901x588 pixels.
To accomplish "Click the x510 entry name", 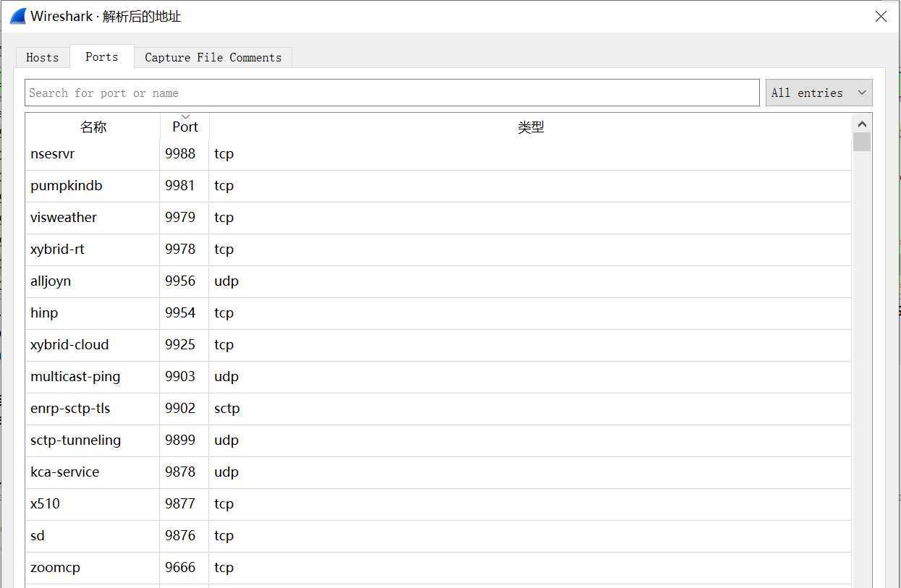I will pyautogui.click(x=45, y=504).
